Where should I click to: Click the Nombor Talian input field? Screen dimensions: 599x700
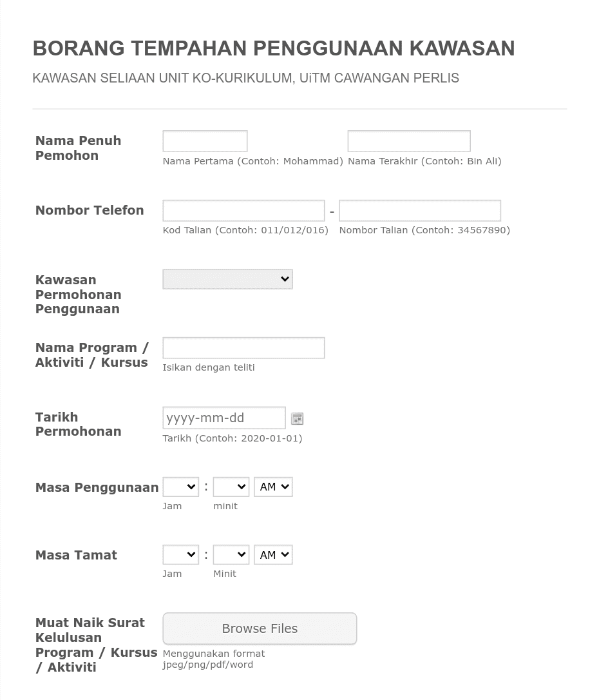419,210
